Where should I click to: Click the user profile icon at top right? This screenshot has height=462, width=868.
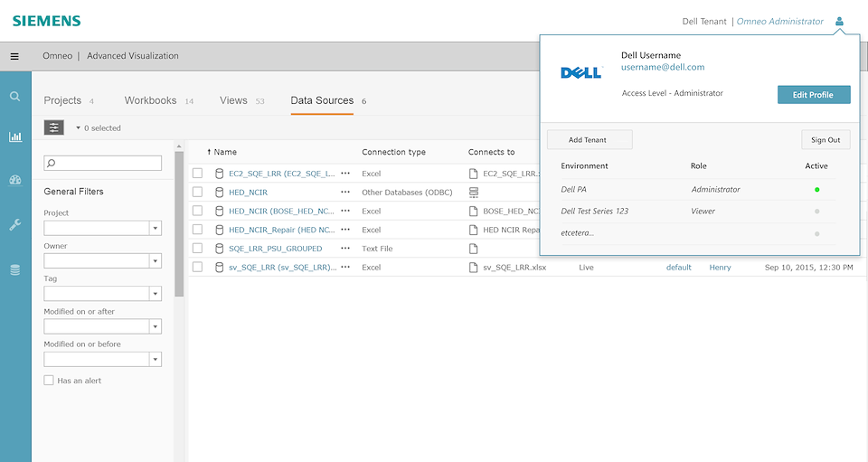tap(839, 22)
